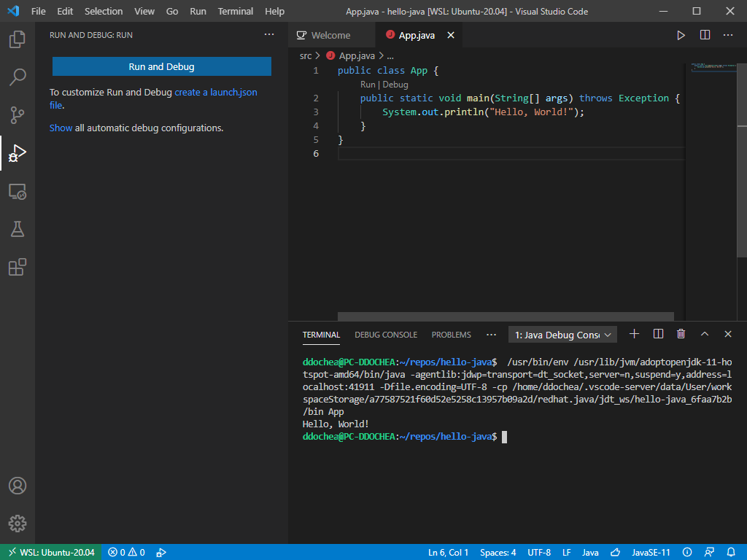Screen dimensions: 747x560
Task: Click the editor vertical scrollbar
Action: point(742,161)
